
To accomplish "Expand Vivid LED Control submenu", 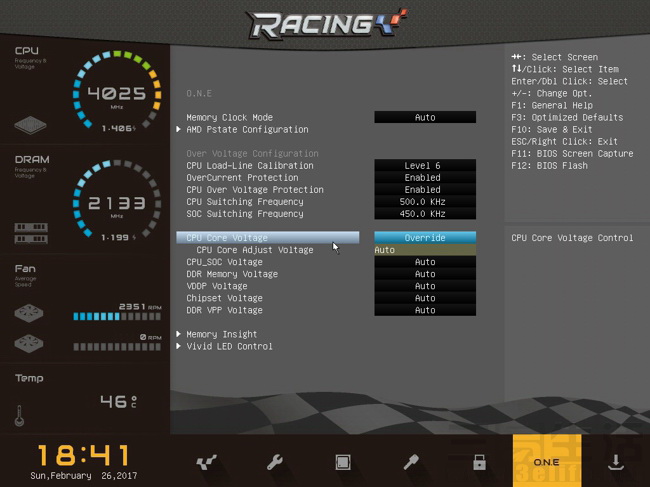I will [229, 346].
